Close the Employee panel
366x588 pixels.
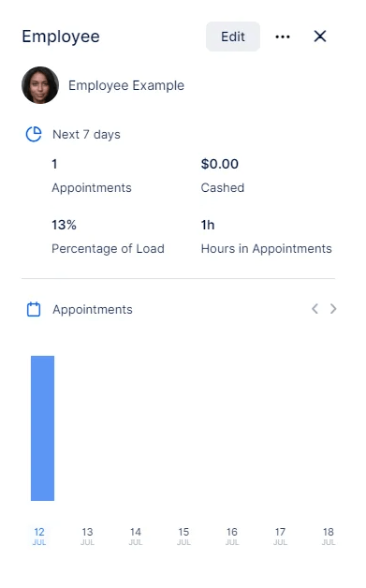pyautogui.click(x=320, y=37)
